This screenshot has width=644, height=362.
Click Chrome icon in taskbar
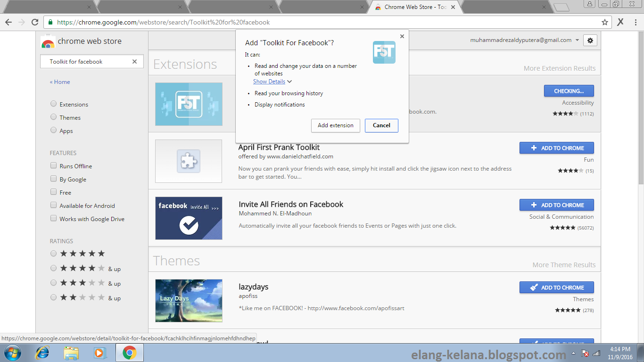point(129,353)
